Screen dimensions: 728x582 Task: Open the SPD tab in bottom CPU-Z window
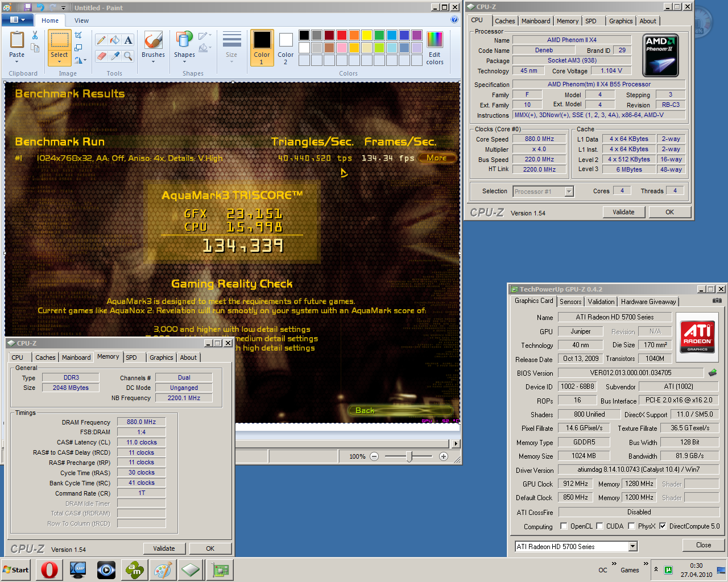131,357
